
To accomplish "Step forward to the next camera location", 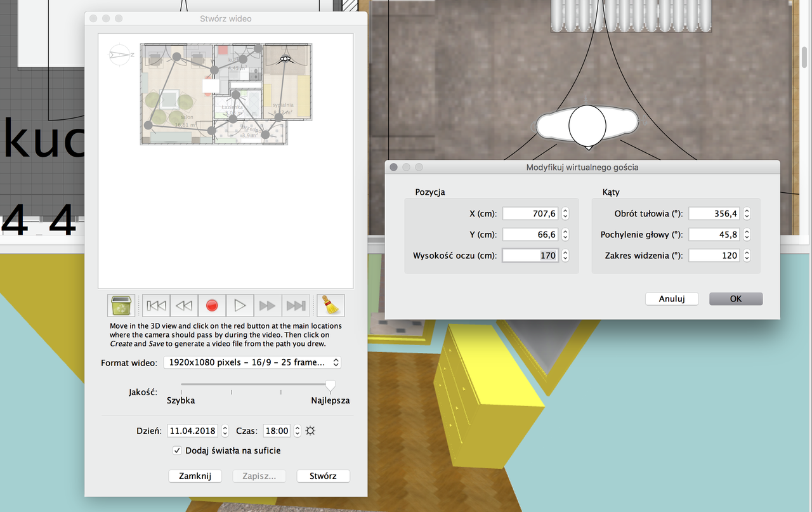I will click(x=268, y=306).
